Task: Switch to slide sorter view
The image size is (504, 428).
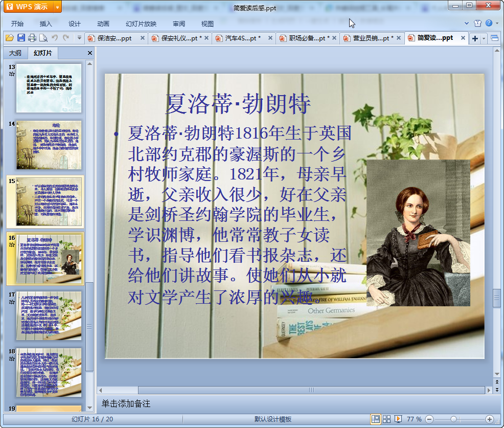Action: tap(387, 419)
